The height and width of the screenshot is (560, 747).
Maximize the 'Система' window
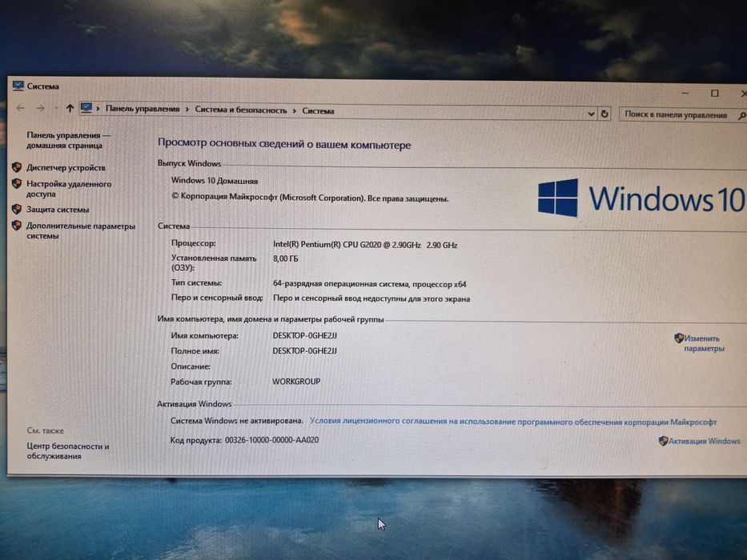tap(715, 94)
